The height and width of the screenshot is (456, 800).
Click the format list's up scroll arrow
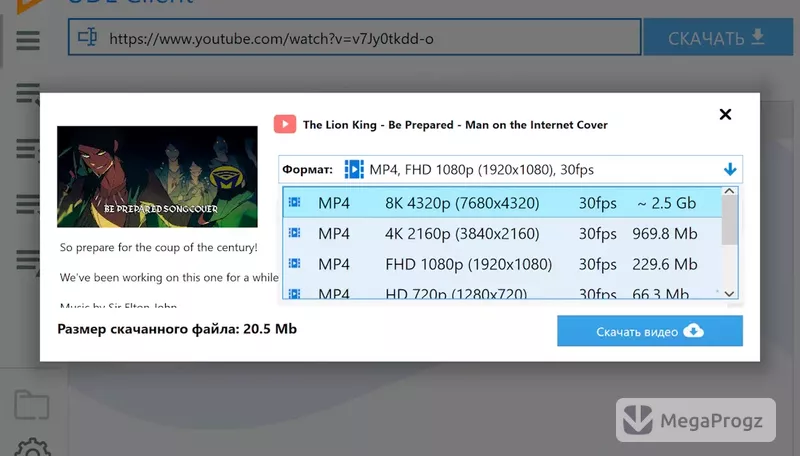[730, 191]
